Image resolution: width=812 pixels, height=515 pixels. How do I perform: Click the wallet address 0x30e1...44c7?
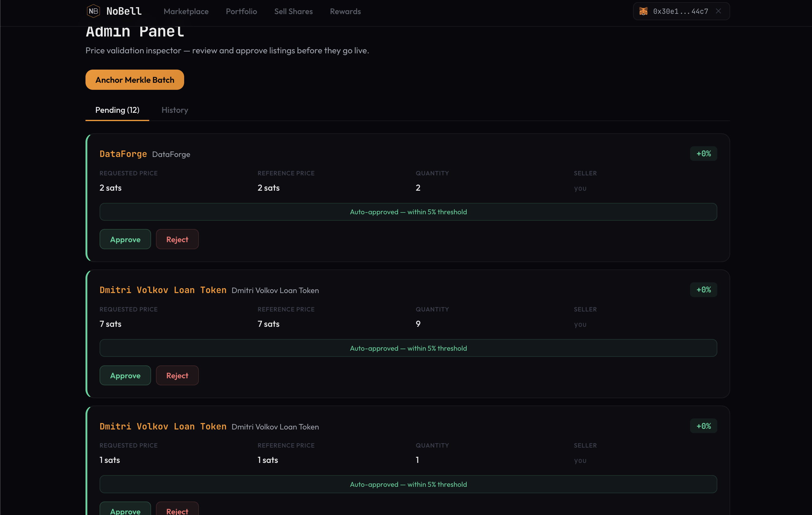point(680,11)
